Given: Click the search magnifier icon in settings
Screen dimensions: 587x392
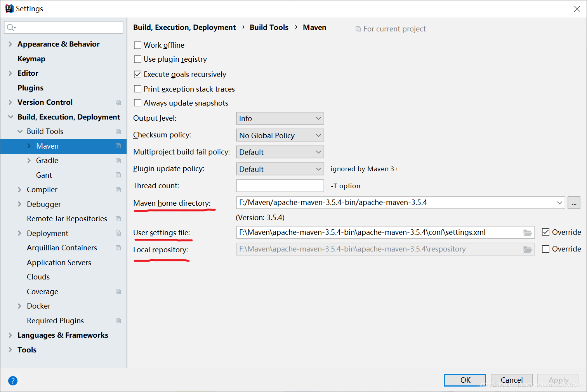Looking at the screenshot, I should (11, 27).
